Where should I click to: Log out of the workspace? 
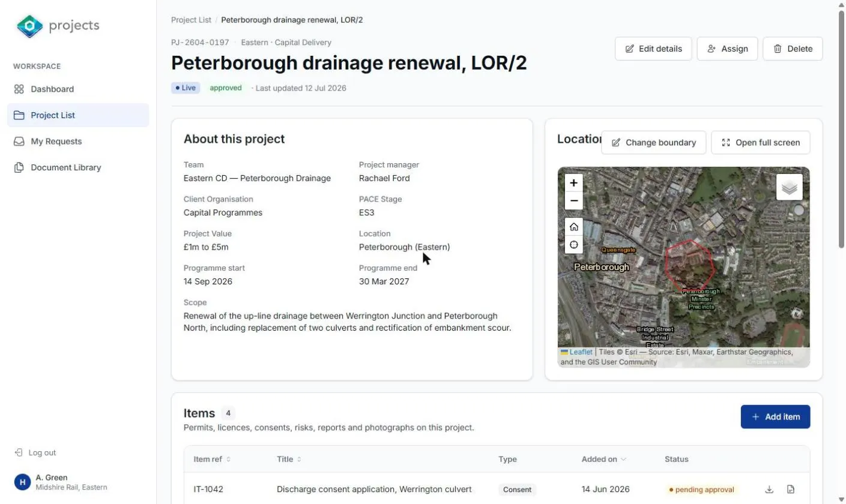click(x=35, y=453)
